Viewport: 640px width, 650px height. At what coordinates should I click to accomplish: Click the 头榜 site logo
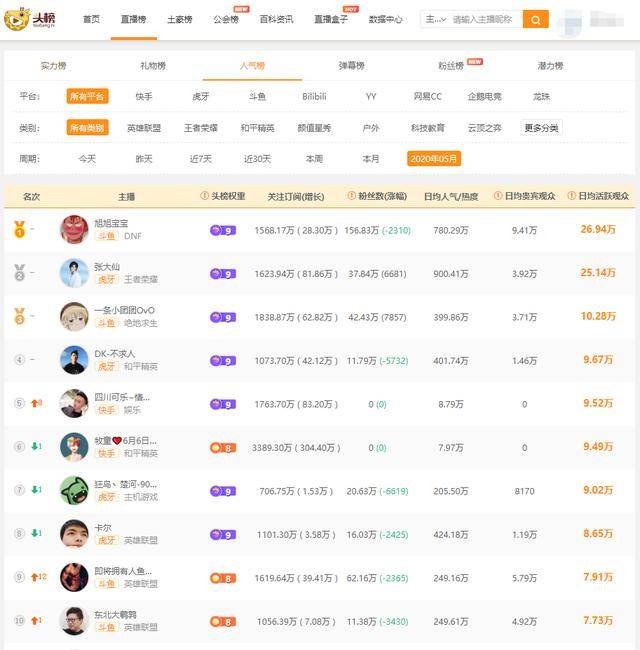[x=29, y=19]
